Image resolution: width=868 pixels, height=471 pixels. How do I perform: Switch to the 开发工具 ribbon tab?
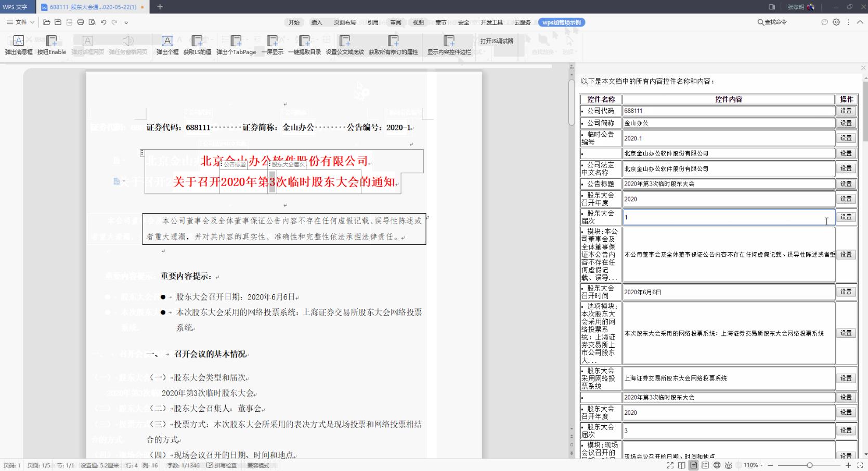pos(492,22)
